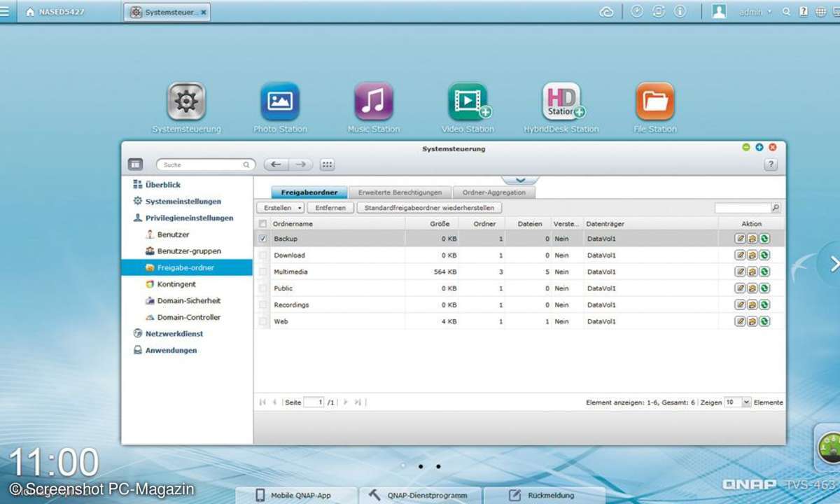Edit access rights for Download folder
Viewport: 840px width, 504px height.
coord(752,255)
